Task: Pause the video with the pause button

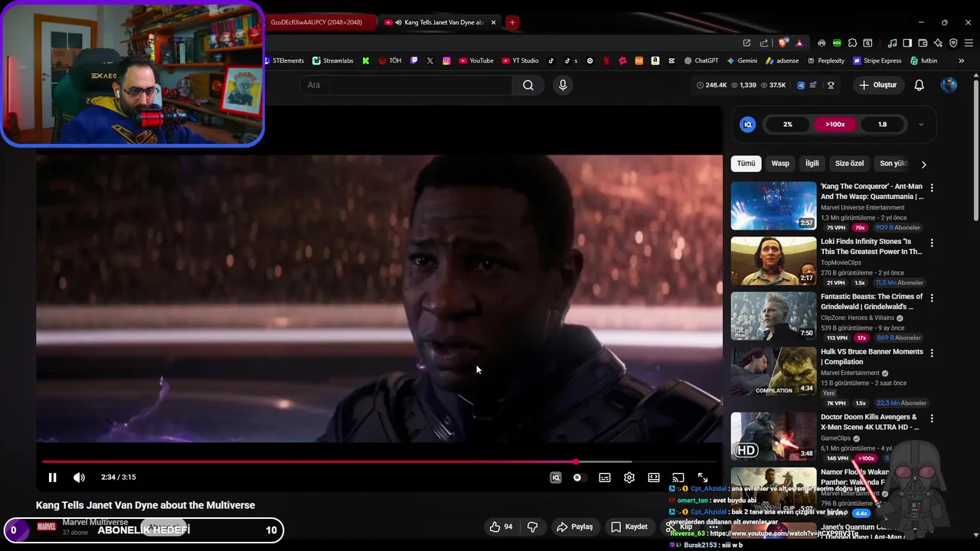Action: pos(52,478)
